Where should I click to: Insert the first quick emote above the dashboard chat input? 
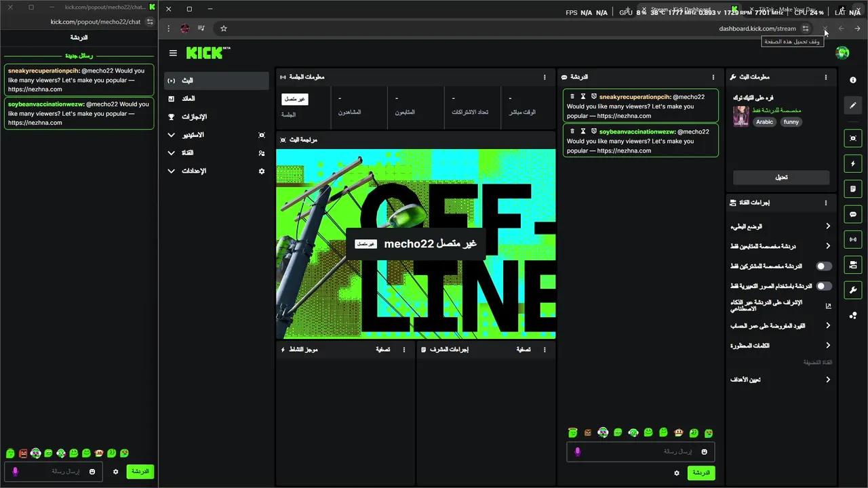click(x=573, y=432)
